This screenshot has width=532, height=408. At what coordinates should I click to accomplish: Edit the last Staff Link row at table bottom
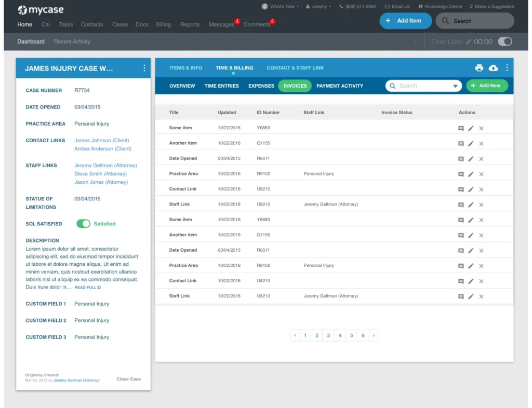tap(471, 296)
